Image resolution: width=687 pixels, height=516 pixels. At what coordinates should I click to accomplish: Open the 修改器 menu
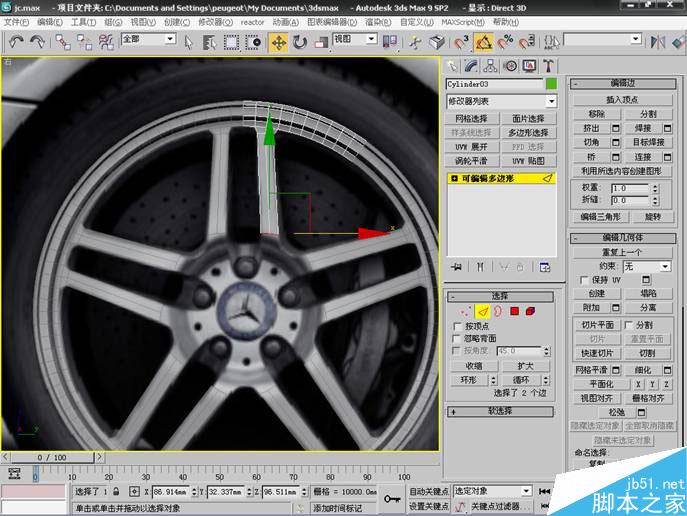point(215,22)
